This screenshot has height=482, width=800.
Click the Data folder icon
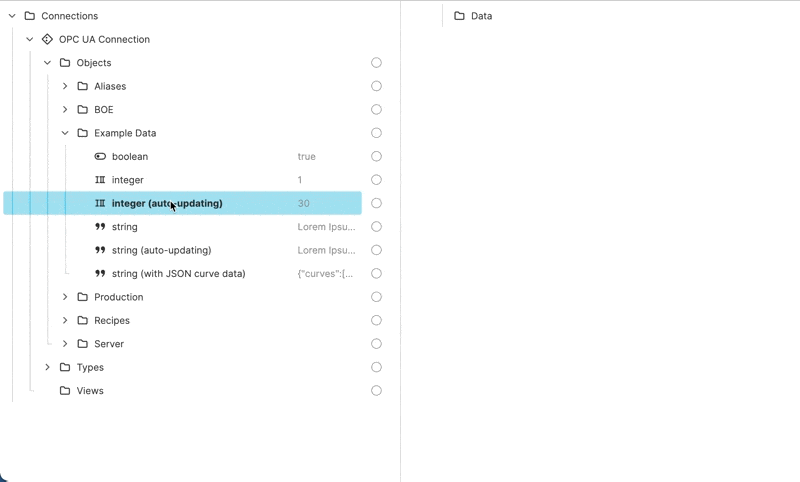pos(459,16)
